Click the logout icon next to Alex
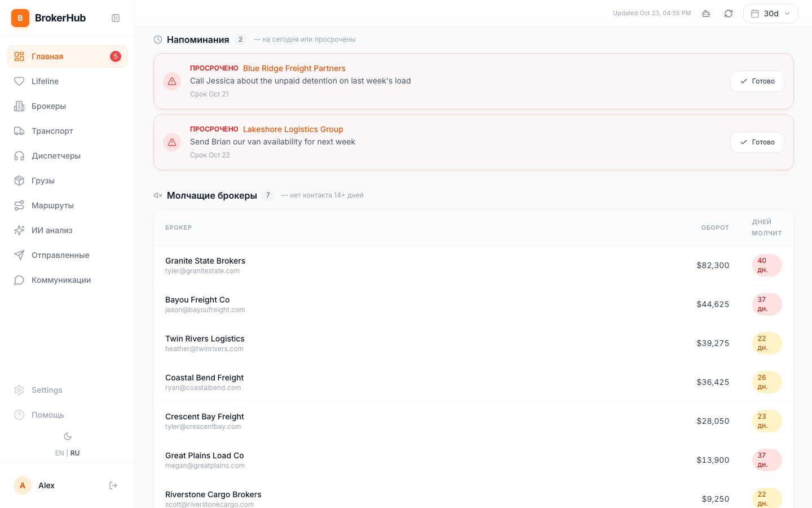 click(113, 485)
